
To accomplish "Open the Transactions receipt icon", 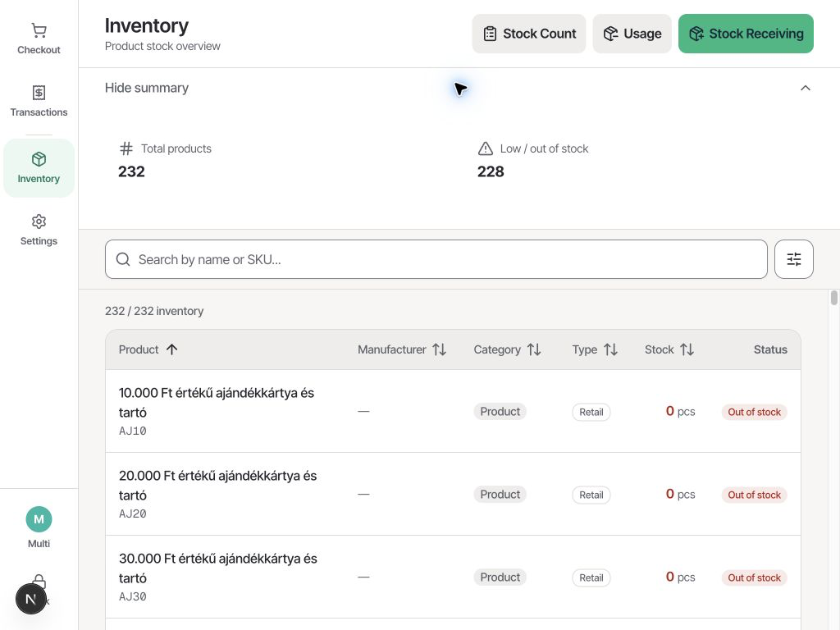I will (x=39, y=93).
